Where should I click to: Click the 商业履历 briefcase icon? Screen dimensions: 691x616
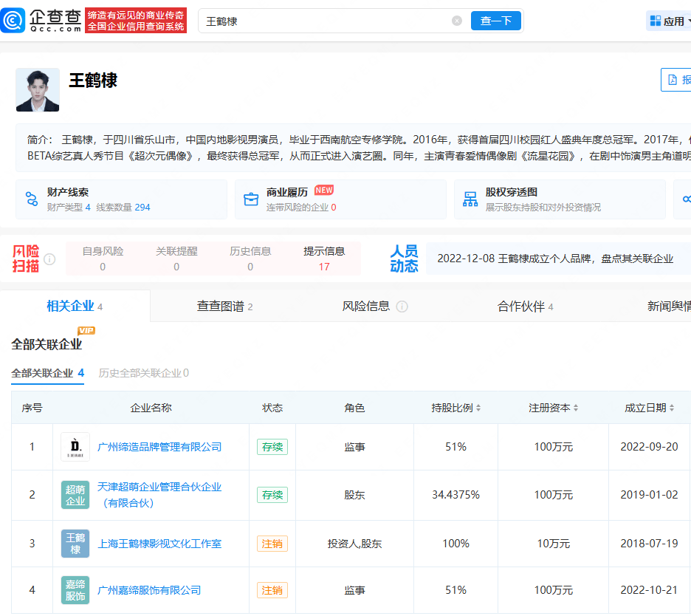pos(251,199)
